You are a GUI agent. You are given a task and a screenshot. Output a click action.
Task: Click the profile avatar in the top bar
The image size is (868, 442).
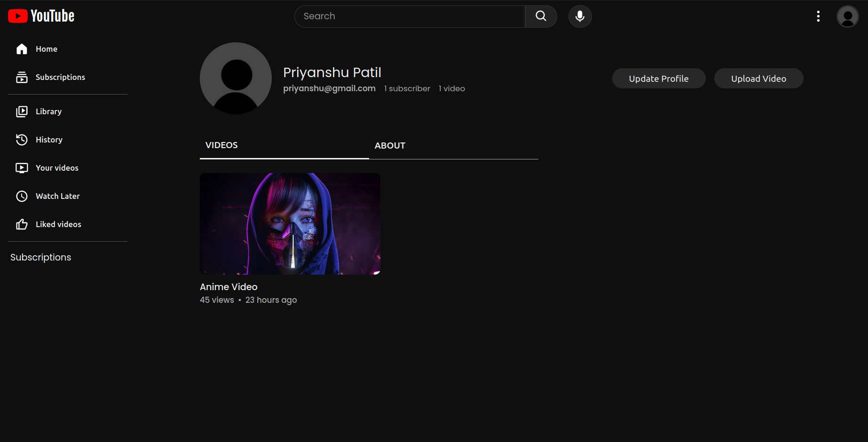[x=847, y=16]
